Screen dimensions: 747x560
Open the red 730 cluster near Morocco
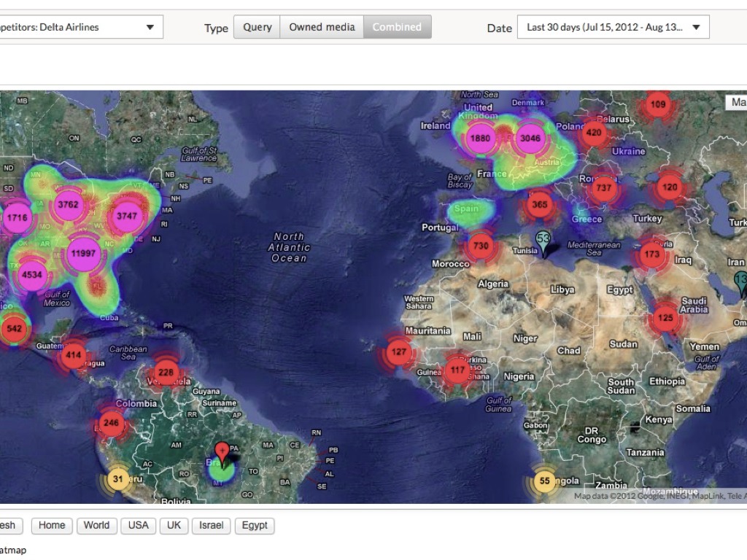coord(480,246)
